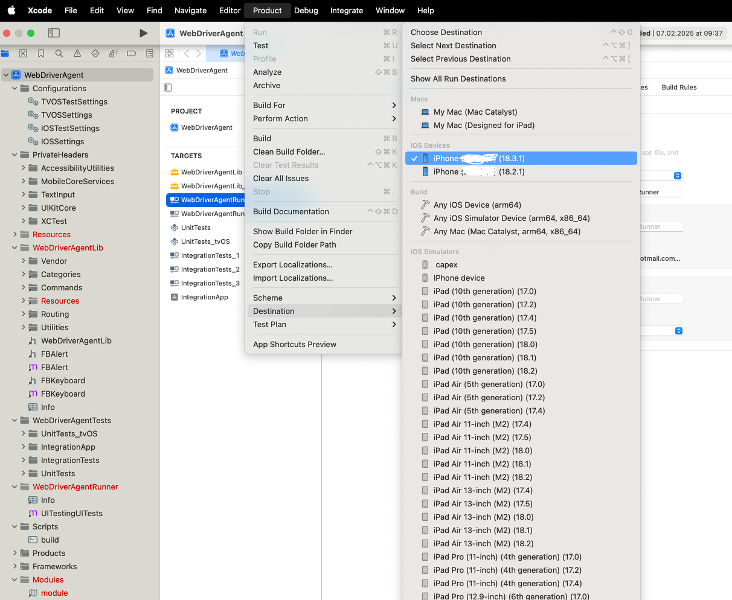732x600 pixels.
Task: Select the checked iPhone (18.3.1) destination
Action: tap(521, 158)
